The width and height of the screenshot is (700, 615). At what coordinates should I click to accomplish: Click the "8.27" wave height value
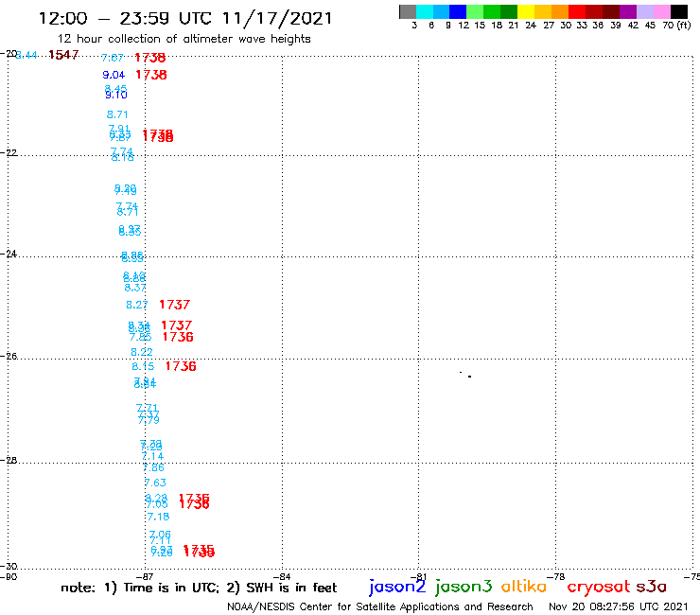point(136,305)
